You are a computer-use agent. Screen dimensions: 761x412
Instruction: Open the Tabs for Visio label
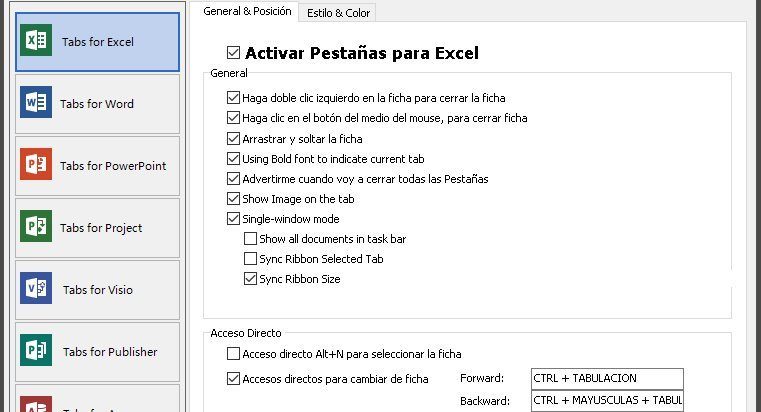98,290
